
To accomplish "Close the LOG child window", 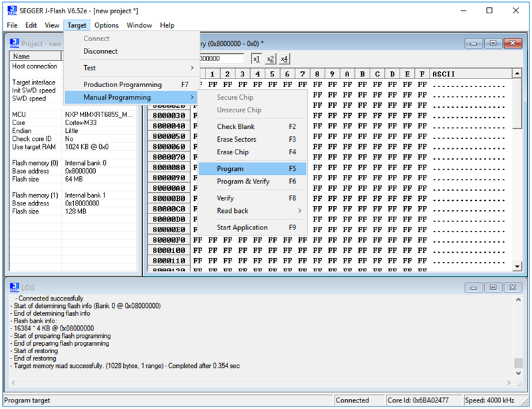I will tap(513, 287).
